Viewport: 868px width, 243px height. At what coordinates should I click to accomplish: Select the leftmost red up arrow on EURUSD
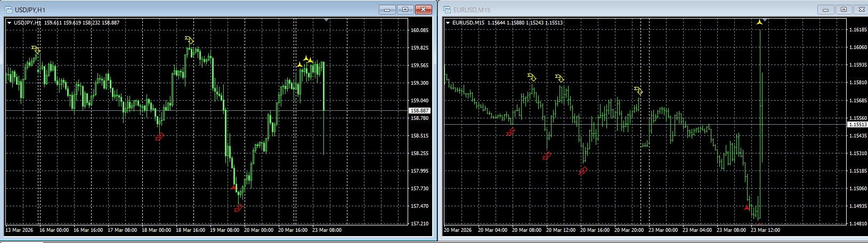point(510,132)
